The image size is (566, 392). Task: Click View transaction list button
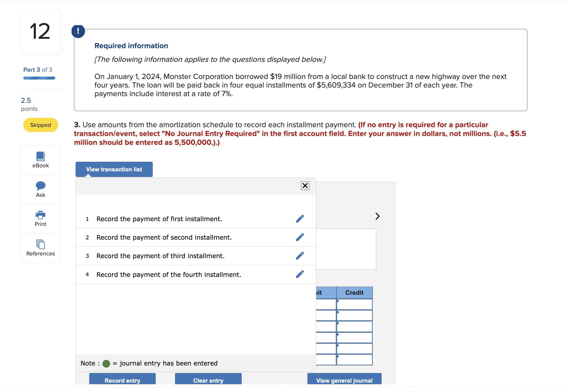114,169
